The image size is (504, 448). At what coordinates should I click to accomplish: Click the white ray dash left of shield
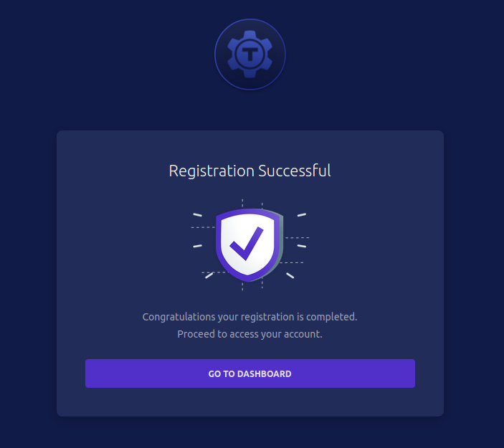[x=197, y=246]
